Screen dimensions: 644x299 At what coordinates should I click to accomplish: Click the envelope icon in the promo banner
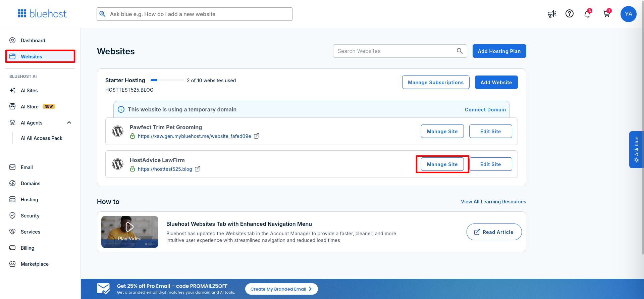[103, 289]
